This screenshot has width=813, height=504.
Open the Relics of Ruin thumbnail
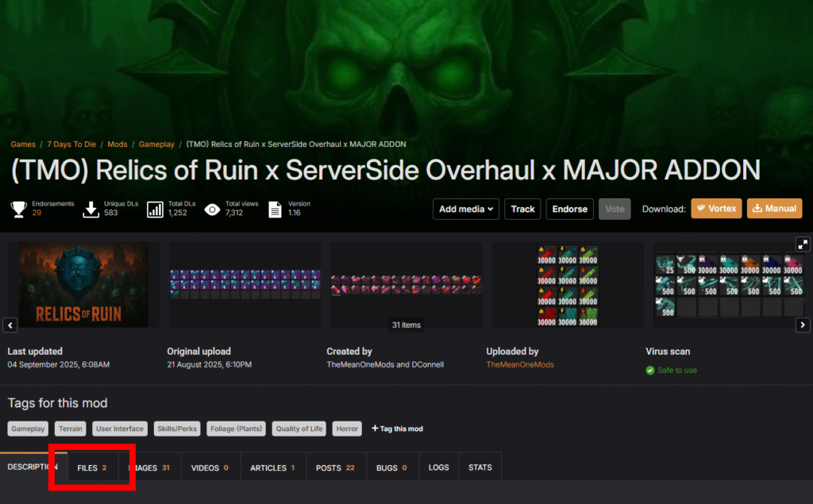83,285
